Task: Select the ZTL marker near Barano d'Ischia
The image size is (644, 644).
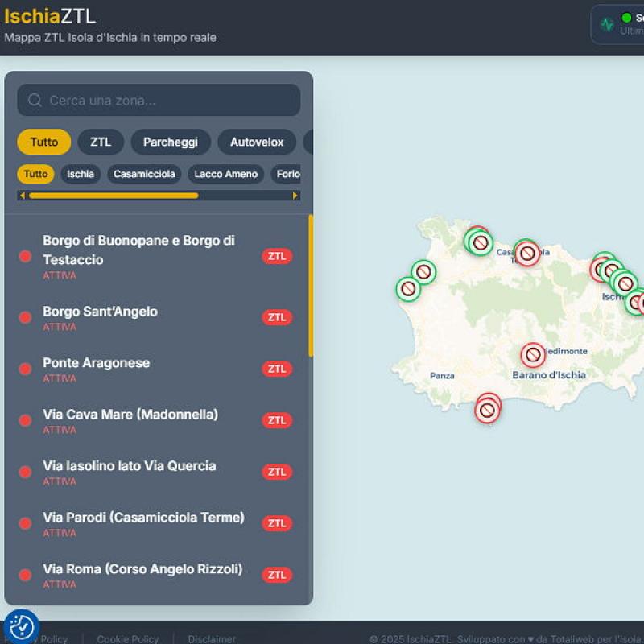Action: tap(532, 355)
